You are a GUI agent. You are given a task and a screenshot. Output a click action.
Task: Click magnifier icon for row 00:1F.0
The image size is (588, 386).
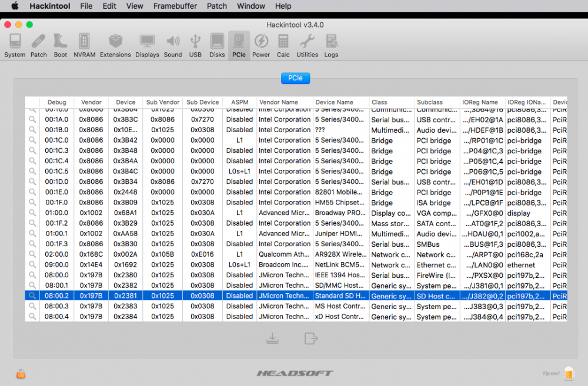point(32,202)
